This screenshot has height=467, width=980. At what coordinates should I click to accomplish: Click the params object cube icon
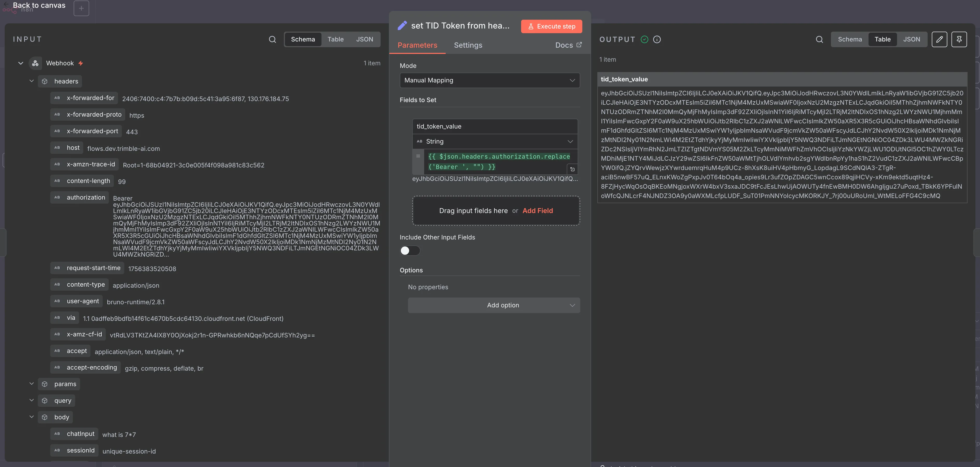[x=45, y=384]
